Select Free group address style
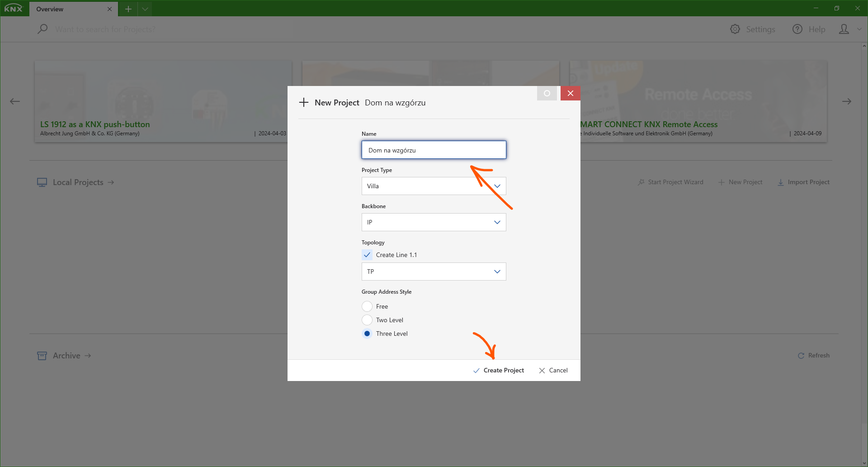 (x=367, y=306)
